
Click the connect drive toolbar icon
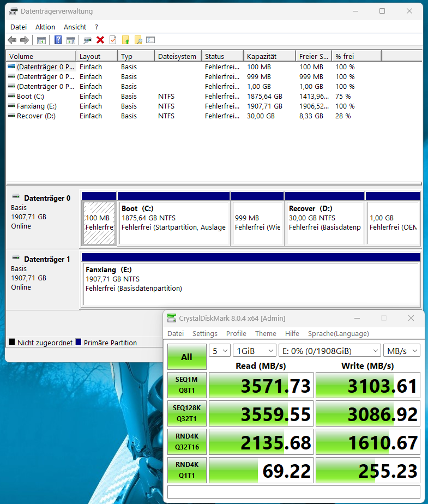point(87,40)
